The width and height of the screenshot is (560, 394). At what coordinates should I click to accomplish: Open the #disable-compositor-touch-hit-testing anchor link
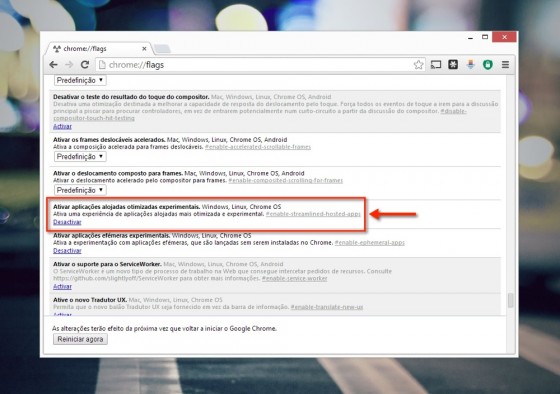(94, 118)
